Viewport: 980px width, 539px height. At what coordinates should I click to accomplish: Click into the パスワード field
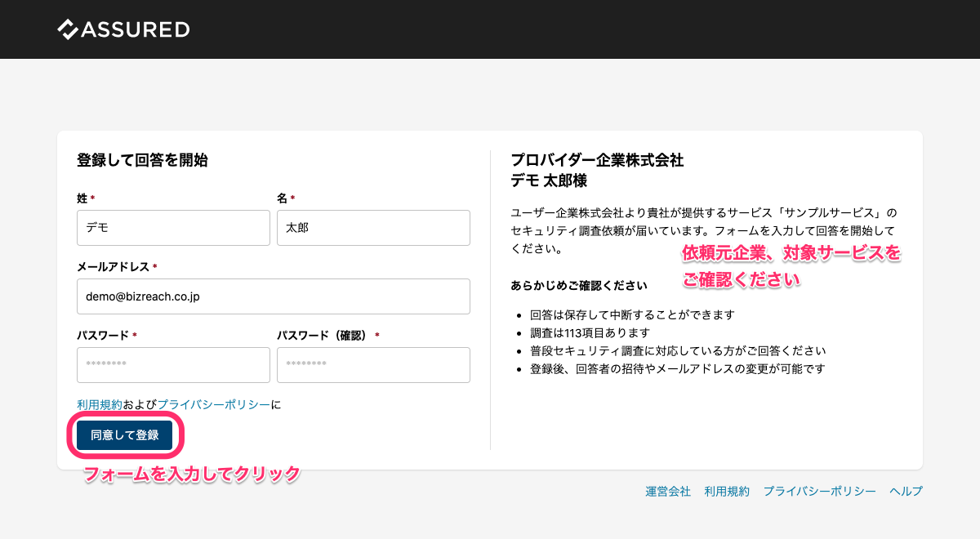[x=173, y=365]
